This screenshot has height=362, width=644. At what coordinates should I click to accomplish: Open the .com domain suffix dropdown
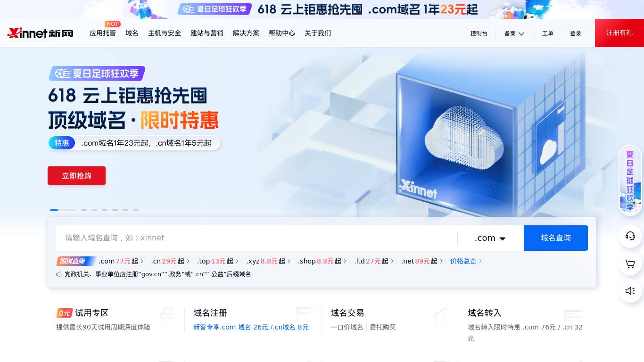coord(490,238)
